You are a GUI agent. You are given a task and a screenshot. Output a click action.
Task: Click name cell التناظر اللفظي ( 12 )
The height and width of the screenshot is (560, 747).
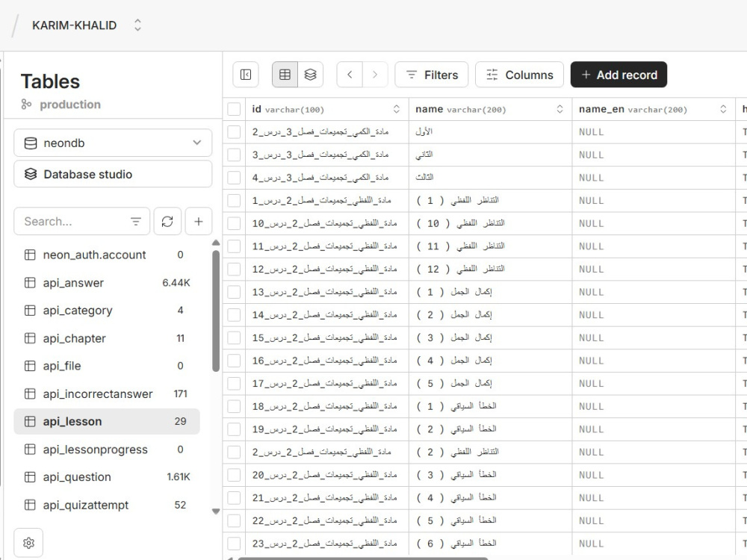click(490, 269)
